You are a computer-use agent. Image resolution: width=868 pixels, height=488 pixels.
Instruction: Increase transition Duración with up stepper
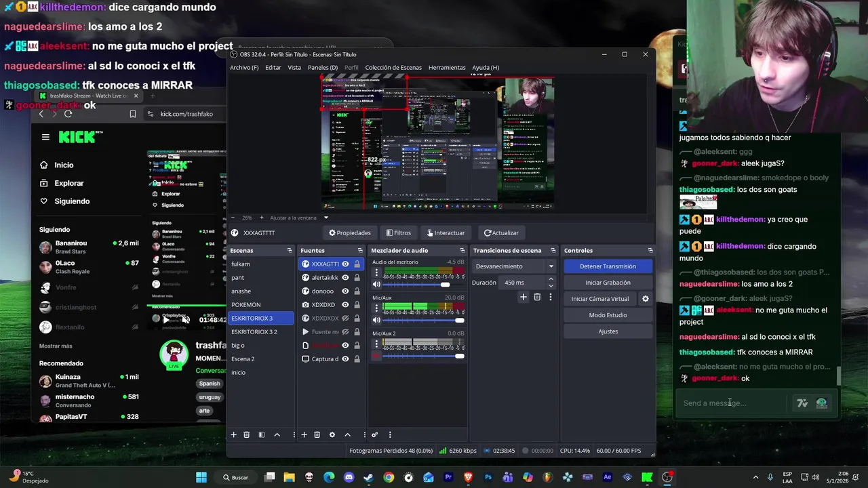551,279
